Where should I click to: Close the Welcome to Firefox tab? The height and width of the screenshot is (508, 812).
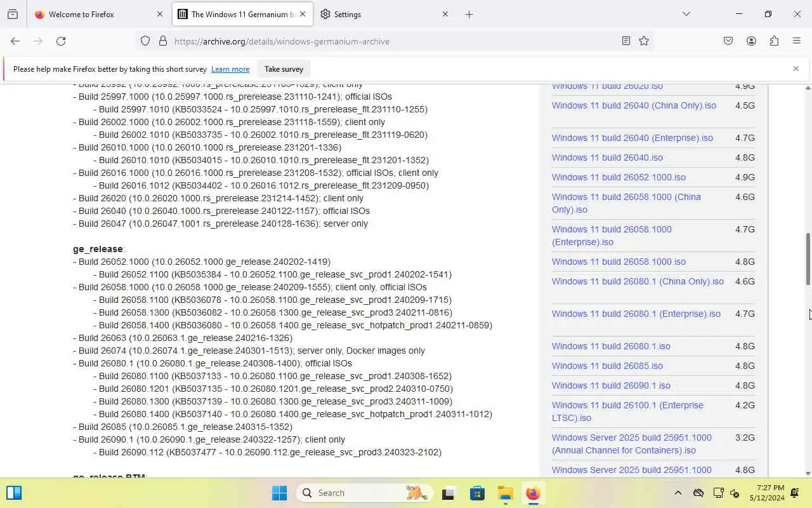coord(160,14)
